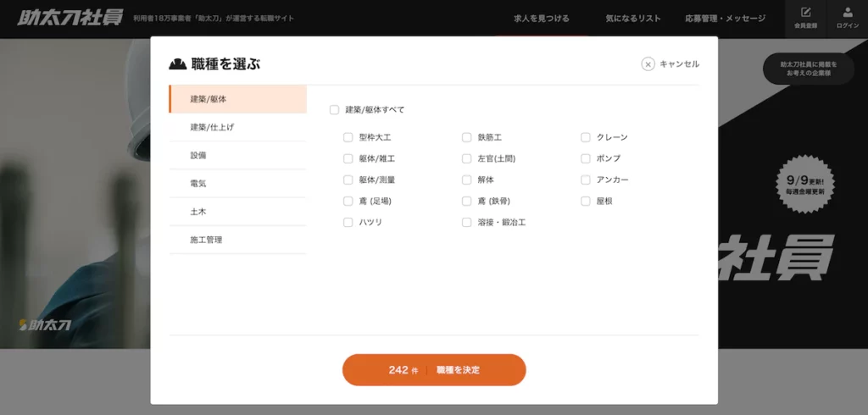Check the 型枠大工 checkbox
This screenshot has height=415, width=868.
[348, 137]
